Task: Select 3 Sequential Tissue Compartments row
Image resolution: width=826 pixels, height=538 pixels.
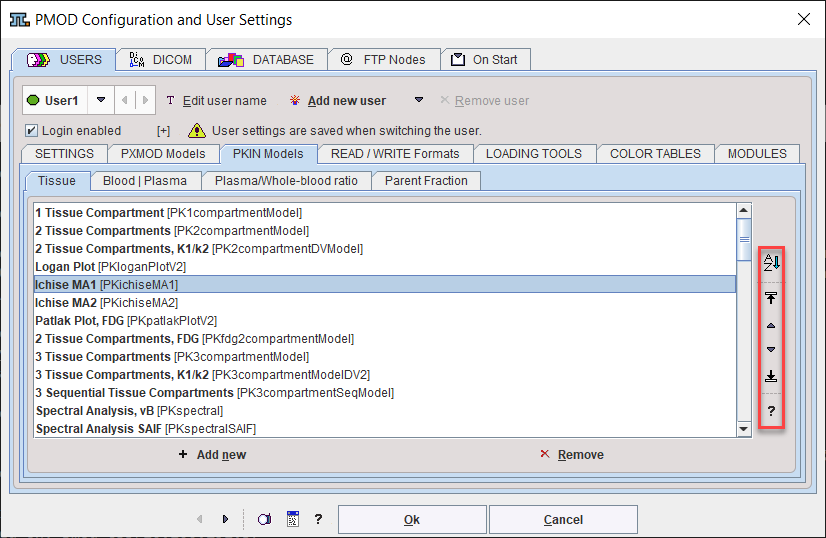Action: tap(385, 393)
